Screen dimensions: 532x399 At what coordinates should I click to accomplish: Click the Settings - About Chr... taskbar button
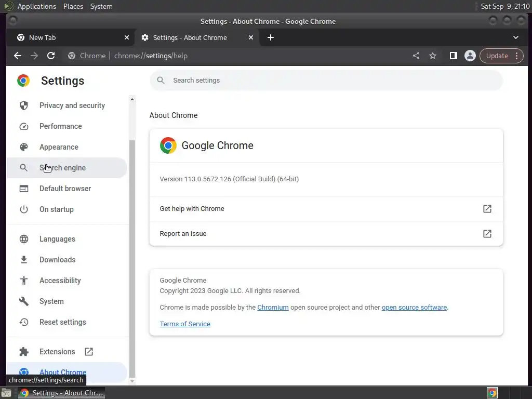(x=61, y=393)
